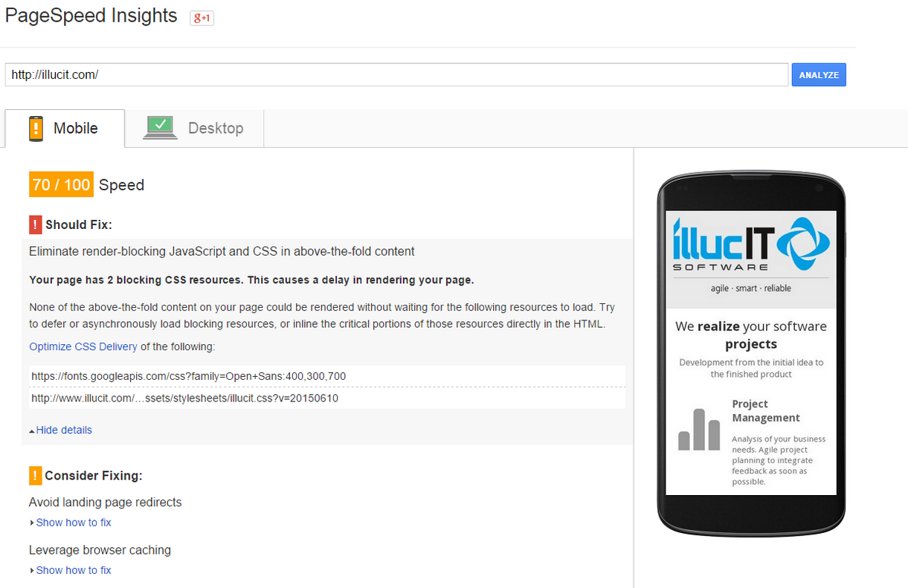Switch to the Mobile tab
The image size is (908, 588).
pyautogui.click(x=65, y=129)
